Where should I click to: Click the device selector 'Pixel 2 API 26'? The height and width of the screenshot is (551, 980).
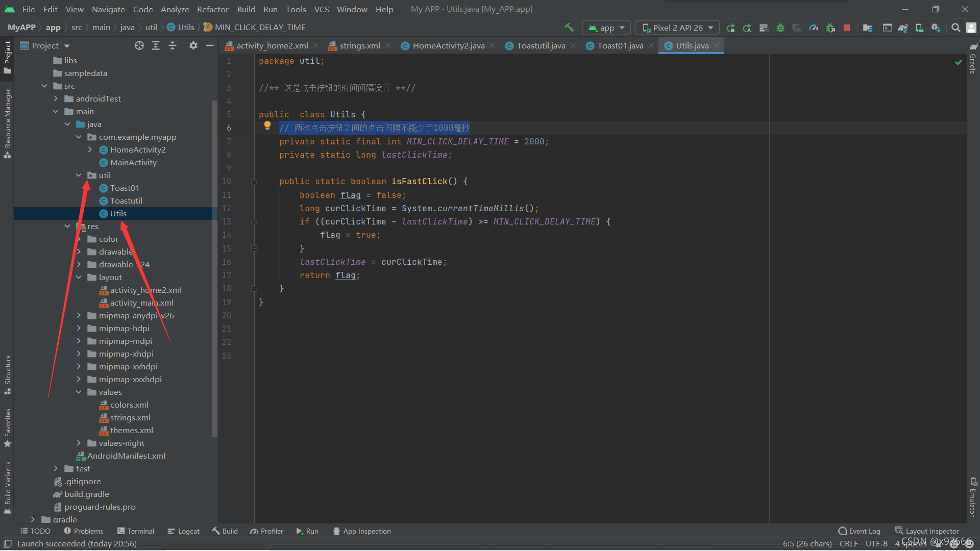[x=678, y=28]
